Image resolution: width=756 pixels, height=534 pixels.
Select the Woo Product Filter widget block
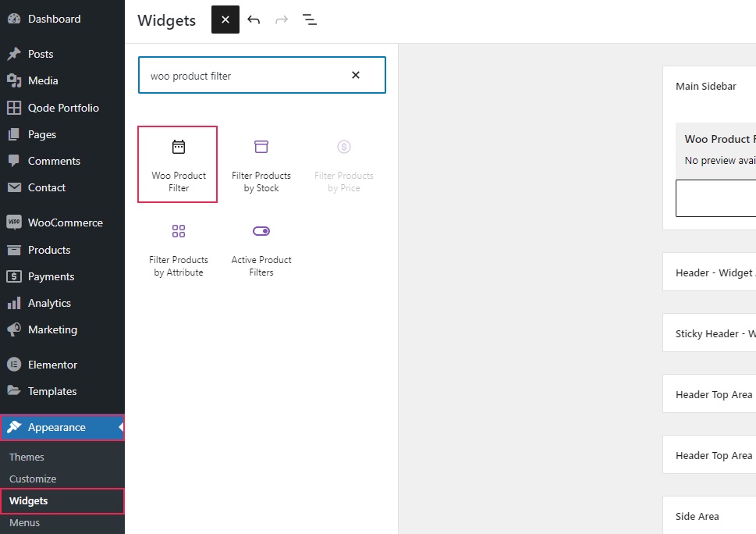coord(715,150)
